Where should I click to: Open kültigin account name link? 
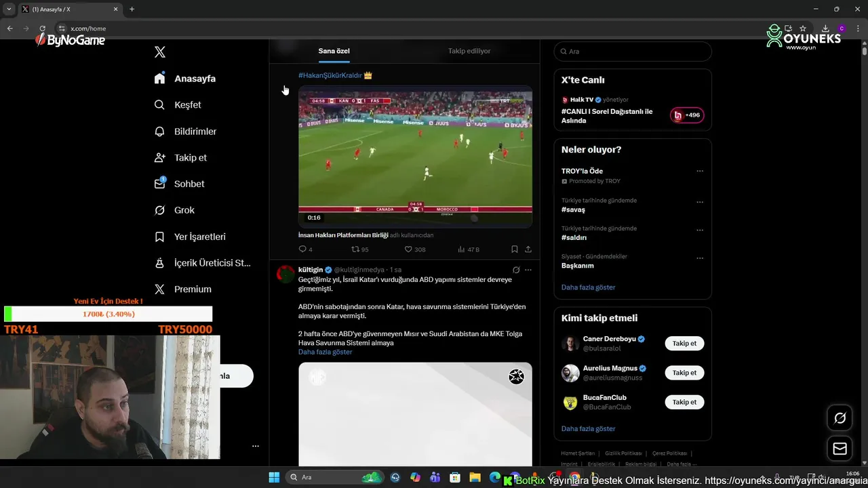(311, 270)
